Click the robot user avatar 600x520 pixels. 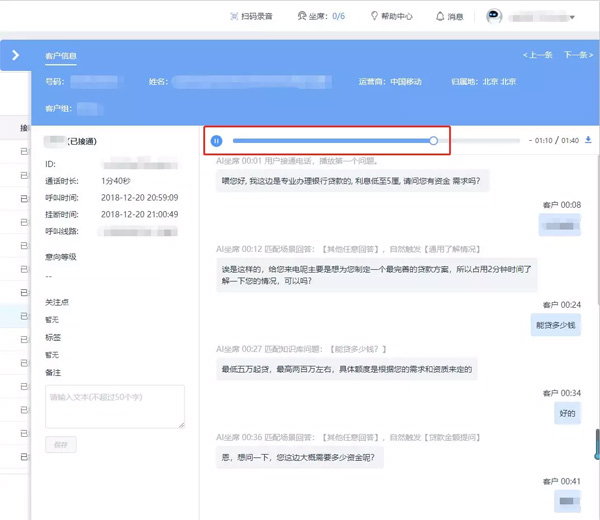pos(494,17)
